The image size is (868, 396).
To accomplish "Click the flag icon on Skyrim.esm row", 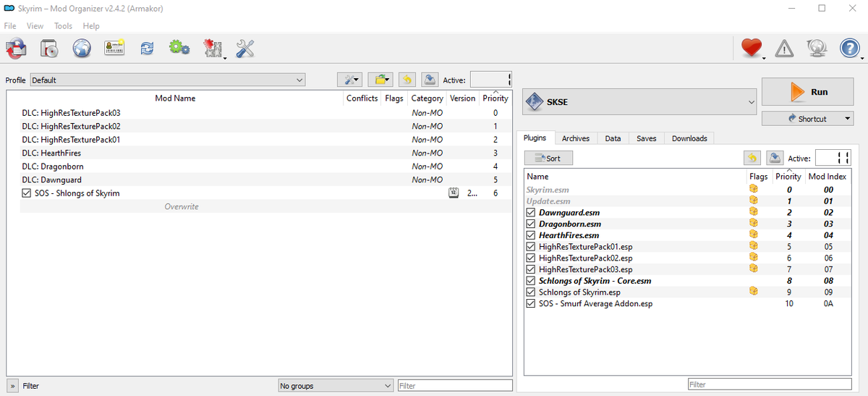I will click(754, 190).
